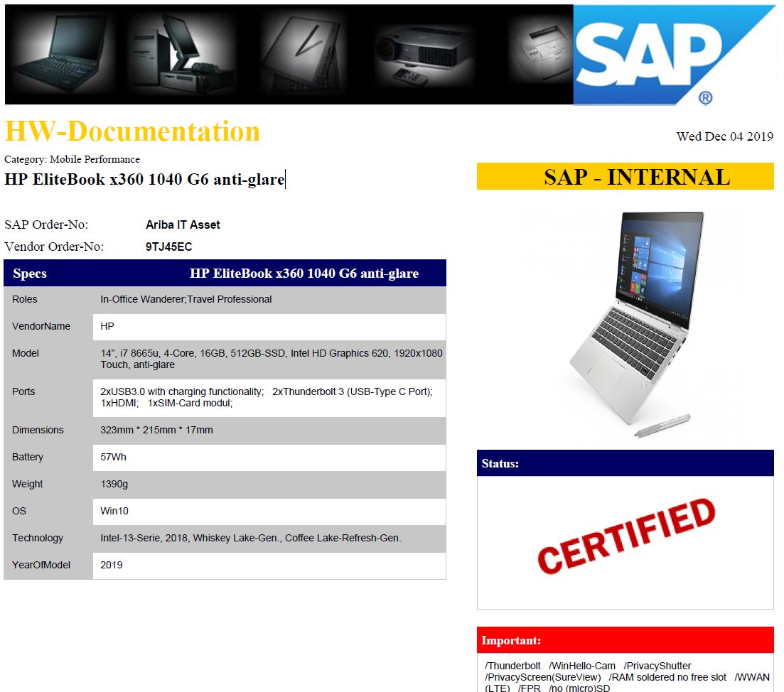Click the ports value 2xUSB3.0 with charging functionality
Image resolution: width=784 pixels, height=692 pixels.
pyautogui.click(x=266, y=397)
